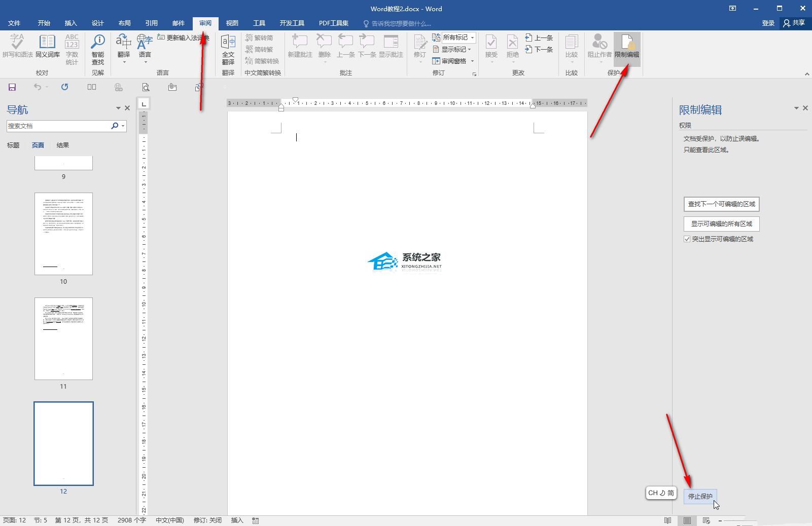Image resolution: width=812 pixels, height=526 pixels.
Task: Click the zoom out minus on zoom slider
Action: (x=720, y=520)
